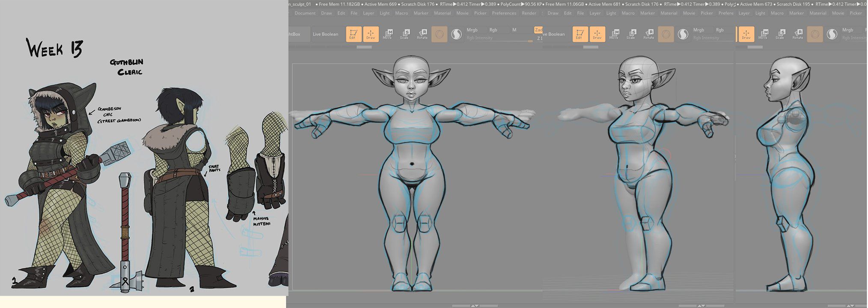
Task: Select Scale mode in the right ZBrush window
Action: click(x=780, y=34)
